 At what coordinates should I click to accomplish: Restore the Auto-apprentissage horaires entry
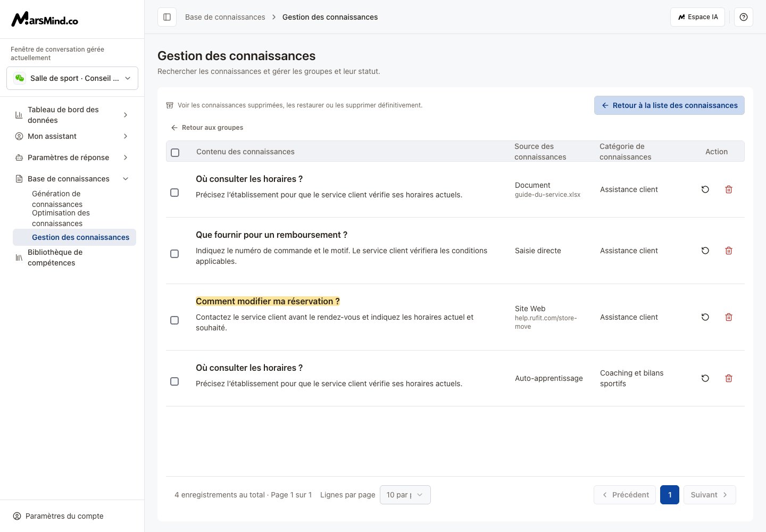(x=705, y=378)
